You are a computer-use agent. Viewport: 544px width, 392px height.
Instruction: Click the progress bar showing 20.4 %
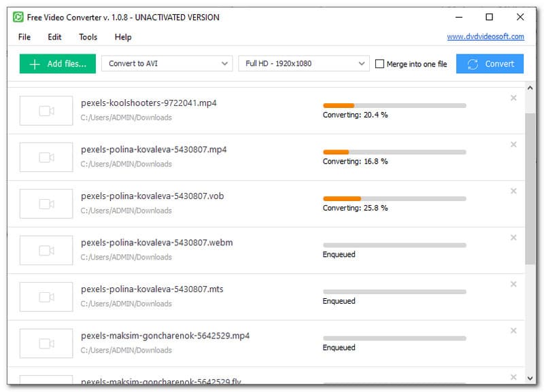pos(394,105)
